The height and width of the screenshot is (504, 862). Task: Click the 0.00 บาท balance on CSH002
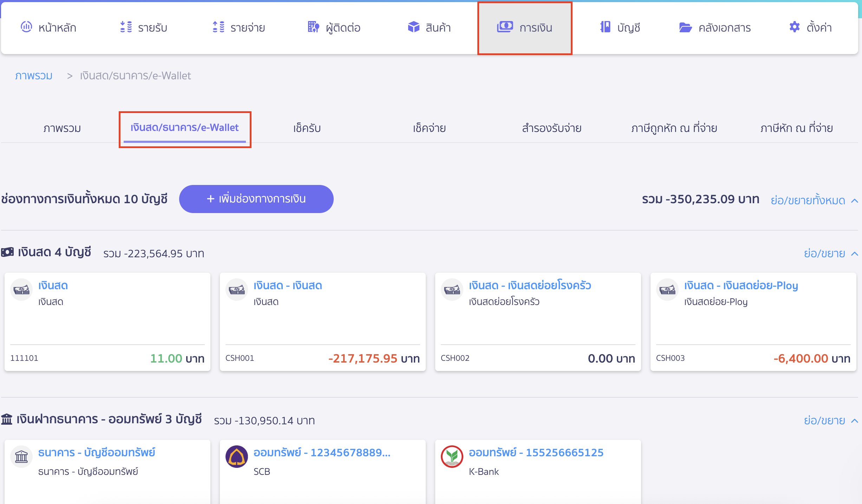click(611, 358)
